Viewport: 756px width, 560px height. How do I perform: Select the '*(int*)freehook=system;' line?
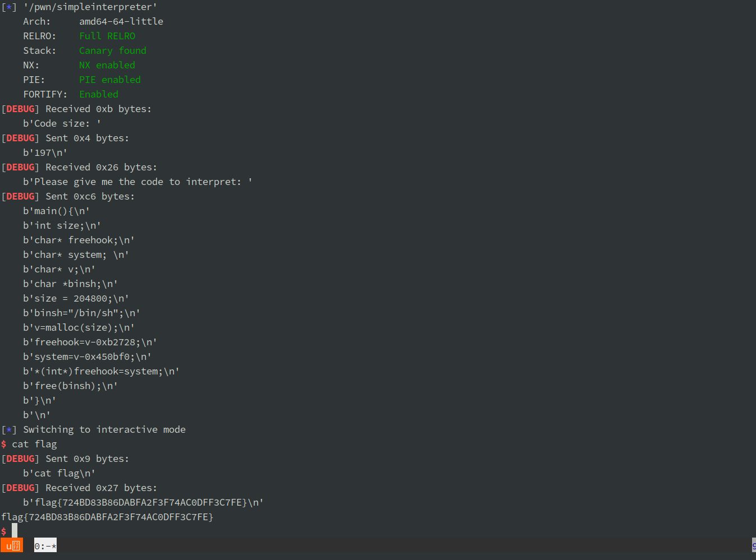tap(102, 371)
